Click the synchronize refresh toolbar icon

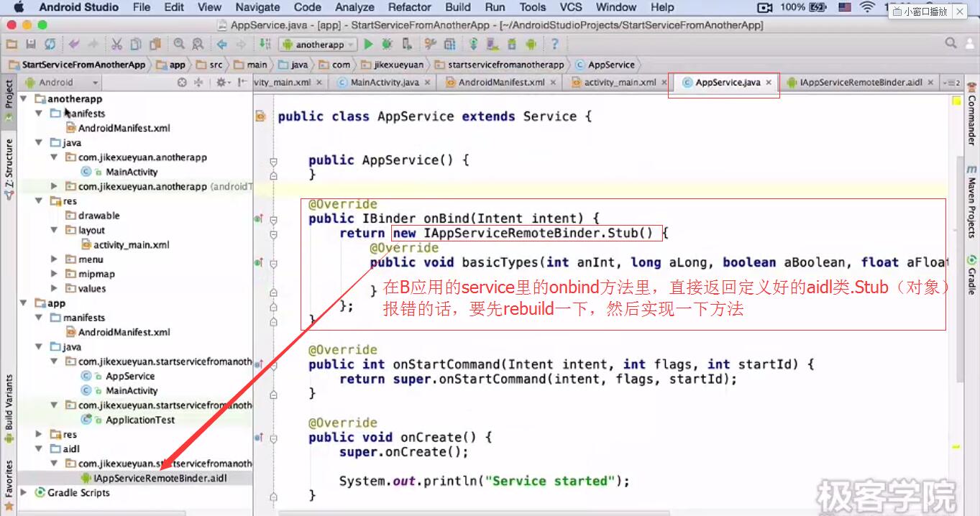click(x=50, y=45)
